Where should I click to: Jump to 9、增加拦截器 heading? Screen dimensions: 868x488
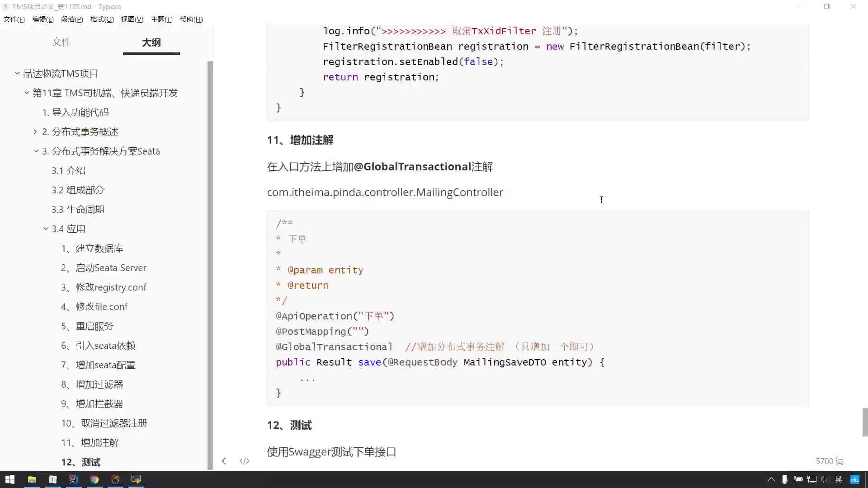click(92, 404)
